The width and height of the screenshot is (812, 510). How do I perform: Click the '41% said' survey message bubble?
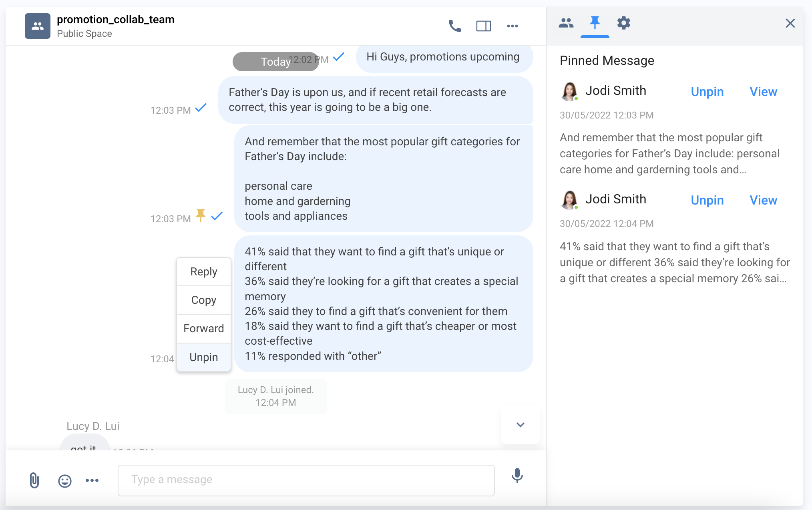tap(384, 304)
